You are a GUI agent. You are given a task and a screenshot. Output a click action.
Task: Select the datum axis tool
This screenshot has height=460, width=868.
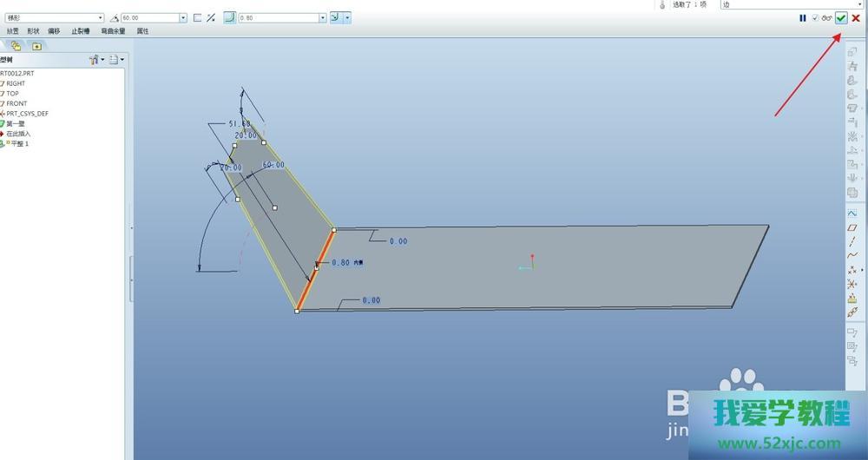[x=852, y=241]
